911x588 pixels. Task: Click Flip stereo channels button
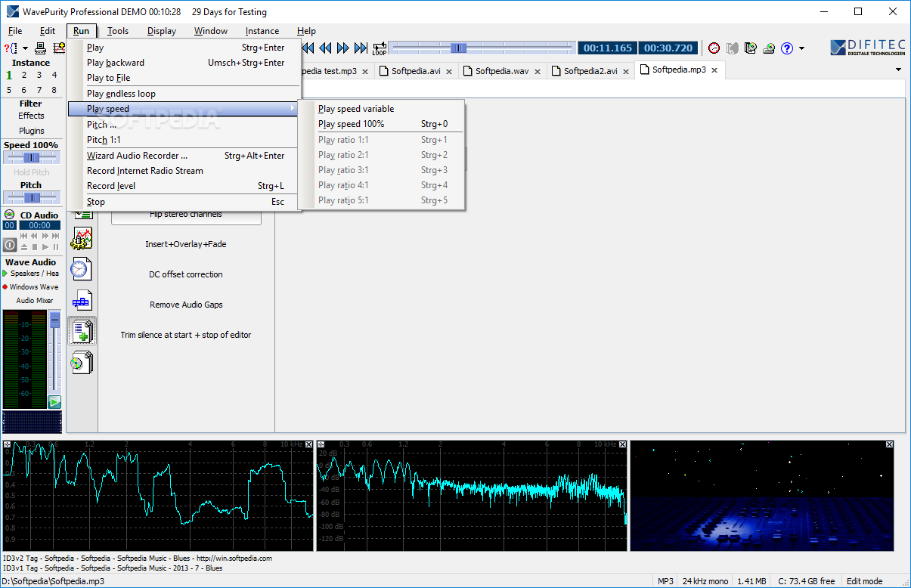[186, 215]
